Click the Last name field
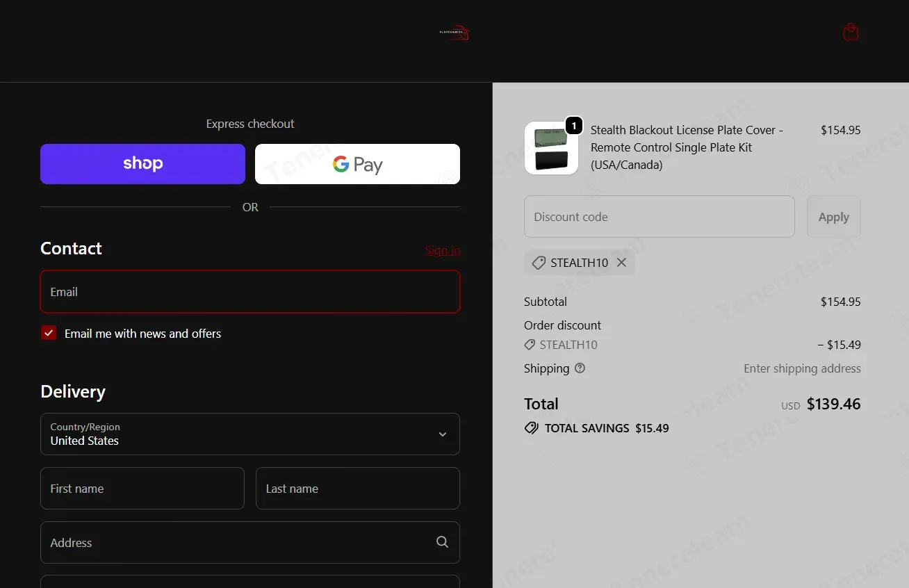 click(x=358, y=489)
